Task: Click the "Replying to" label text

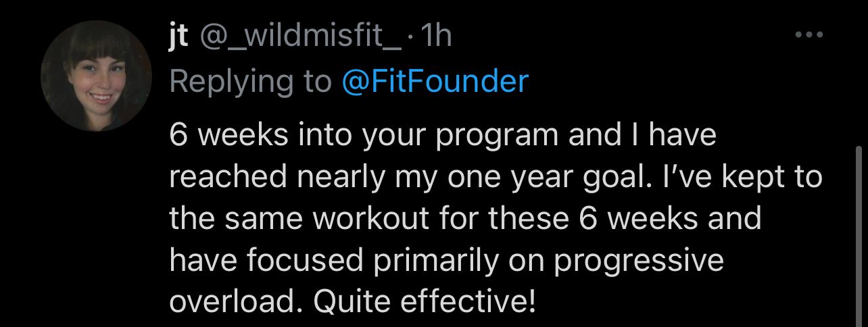Action: coord(250,81)
